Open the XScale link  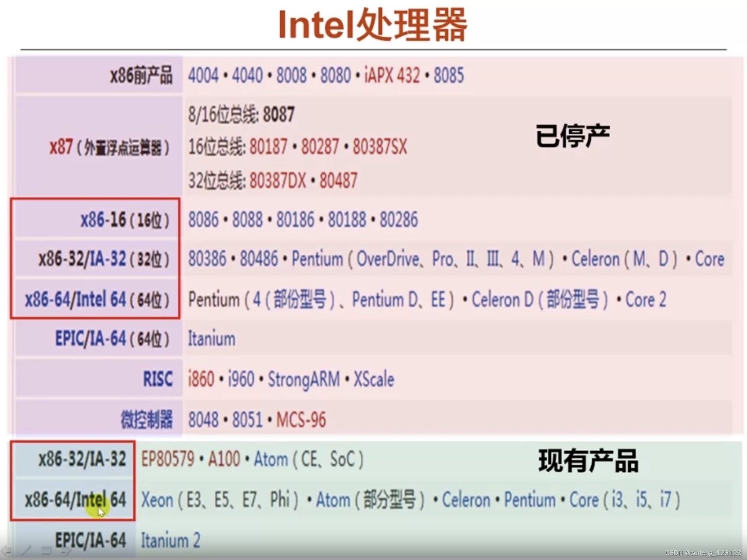pyautogui.click(x=374, y=379)
